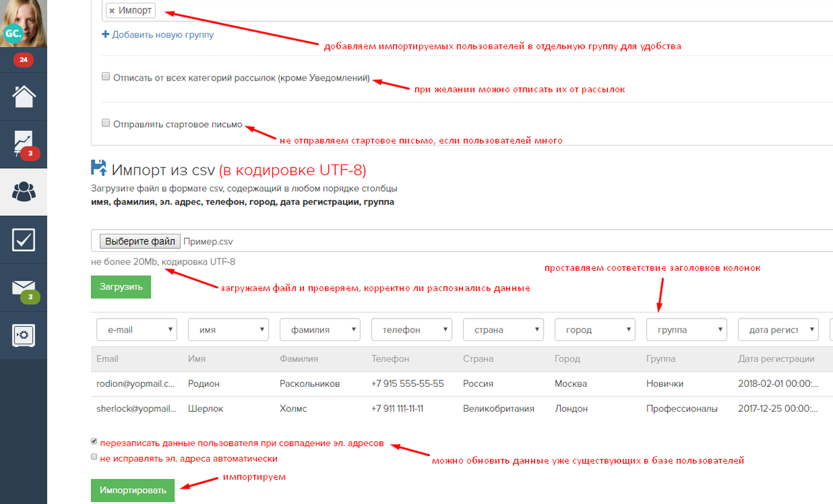Toggle Отправлять стартовое письмо checkbox
This screenshot has height=504, width=833.
point(106,124)
